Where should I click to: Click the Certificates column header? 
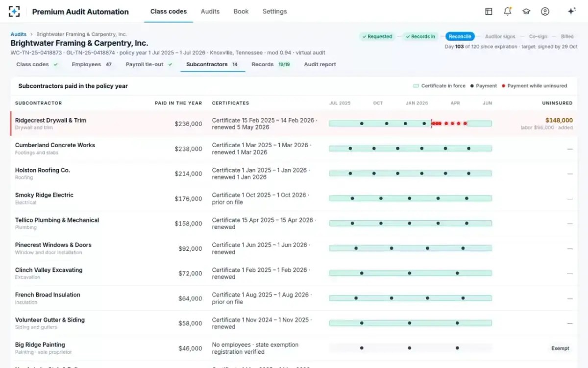[x=230, y=103]
